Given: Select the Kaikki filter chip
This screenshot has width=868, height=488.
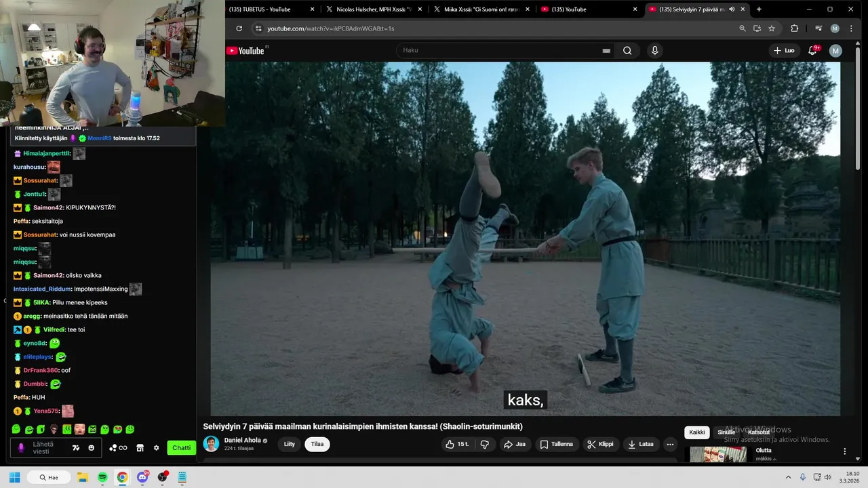Looking at the screenshot, I should coord(697,432).
